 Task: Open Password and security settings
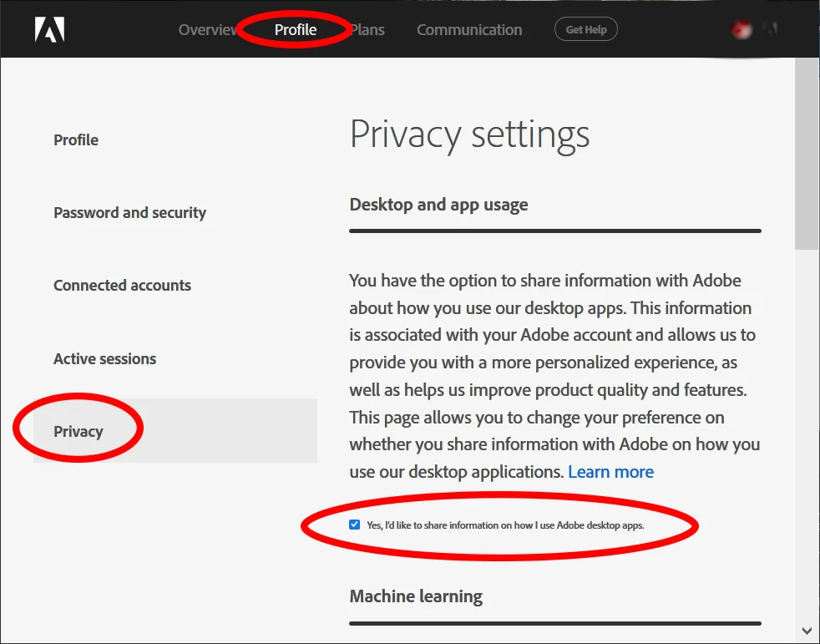129,213
